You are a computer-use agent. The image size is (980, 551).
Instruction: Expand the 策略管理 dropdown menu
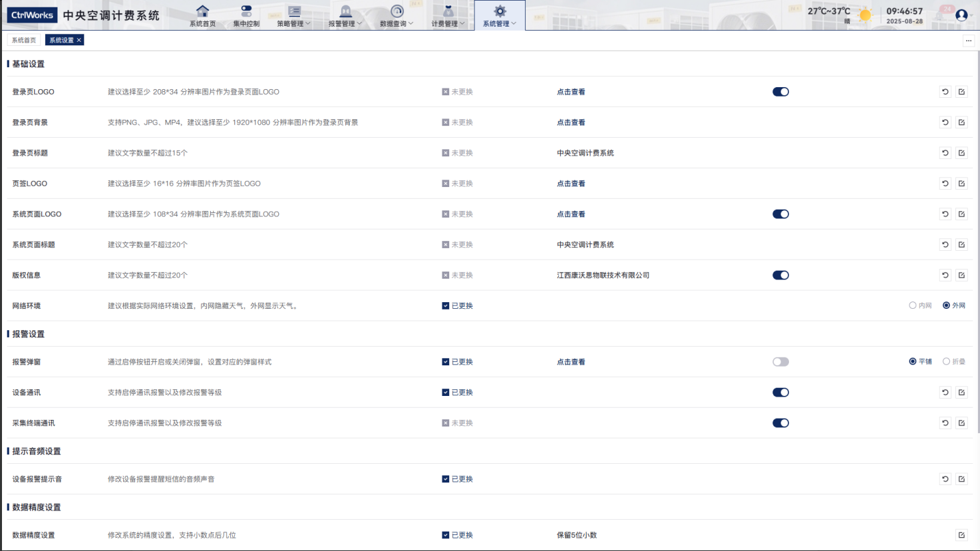point(293,15)
